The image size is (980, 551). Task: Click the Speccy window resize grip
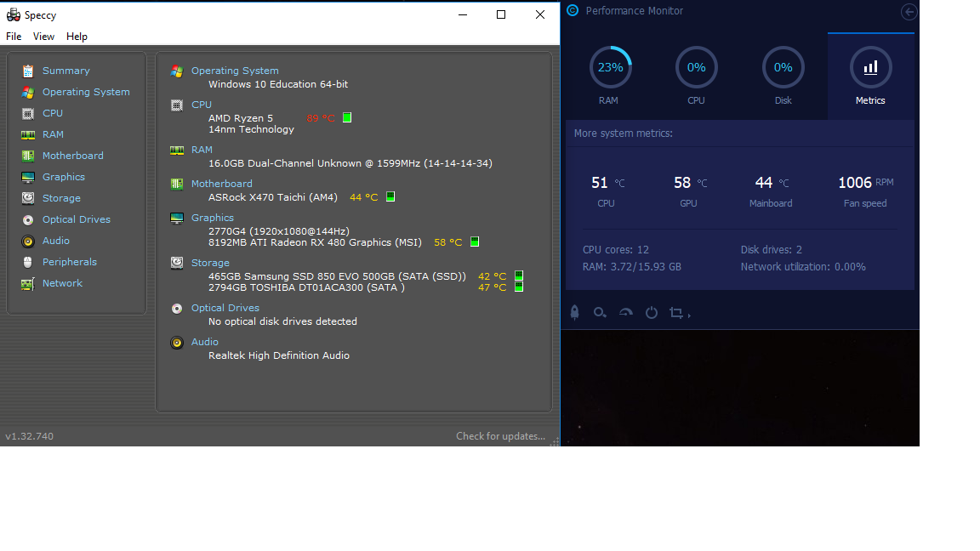[x=555, y=441]
